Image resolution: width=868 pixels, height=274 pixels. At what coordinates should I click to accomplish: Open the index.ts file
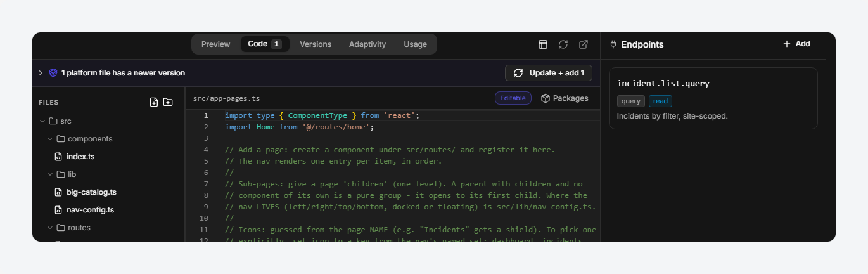click(x=80, y=157)
